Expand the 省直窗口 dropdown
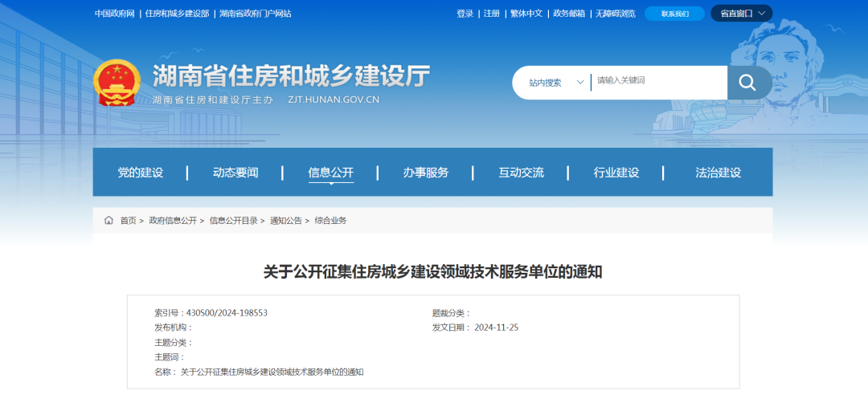The height and width of the screenshot is (411, 868). (x=741, y=14)
